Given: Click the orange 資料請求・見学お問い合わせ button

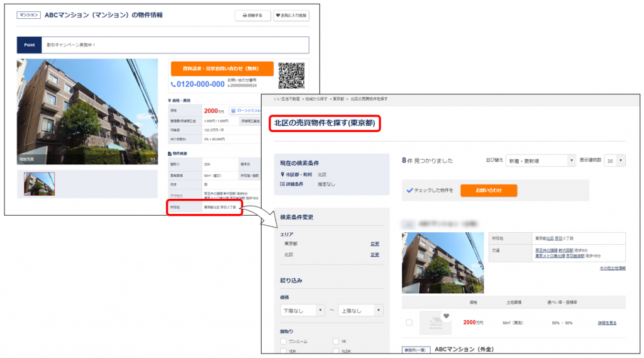Looking at the screenshot, I should [221, 68].
